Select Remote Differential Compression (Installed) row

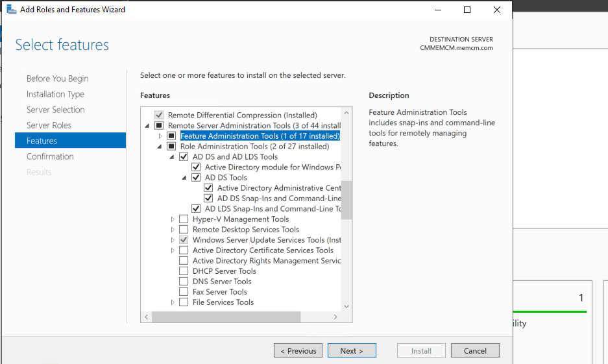[242, 115]
